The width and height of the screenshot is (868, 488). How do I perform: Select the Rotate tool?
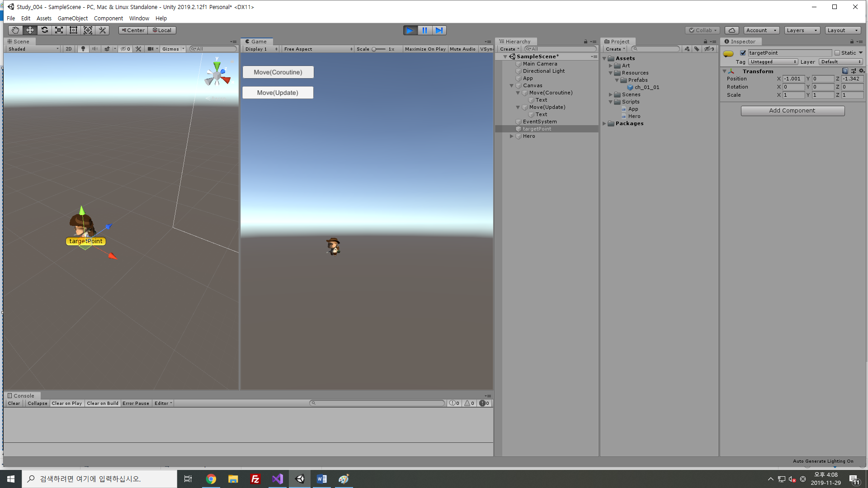point(44,30)
